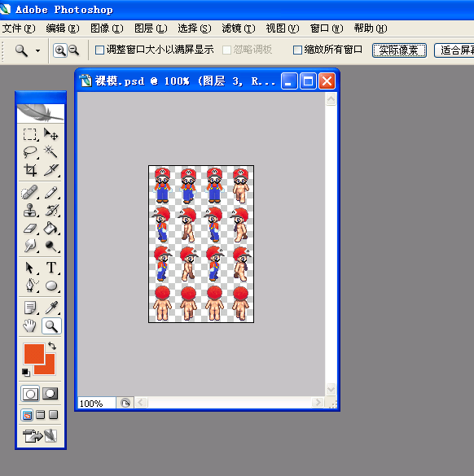Select the Type tool
The height and width of the screenshot is (476, 474).
pos(50,268)
